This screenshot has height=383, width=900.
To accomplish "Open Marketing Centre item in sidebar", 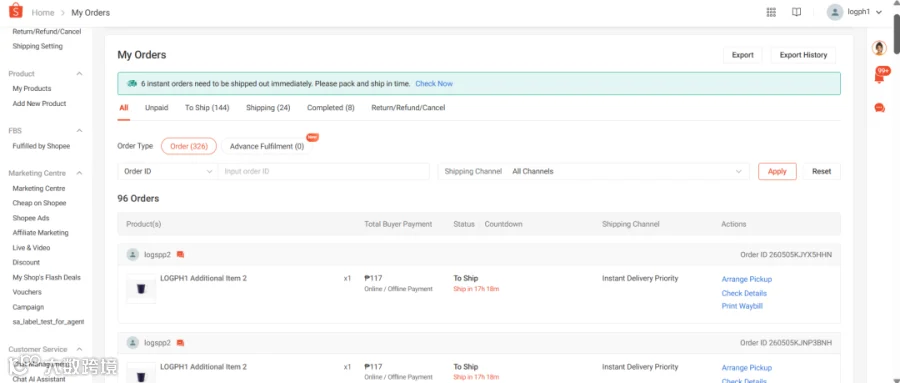I will click(x=38, y=188).
